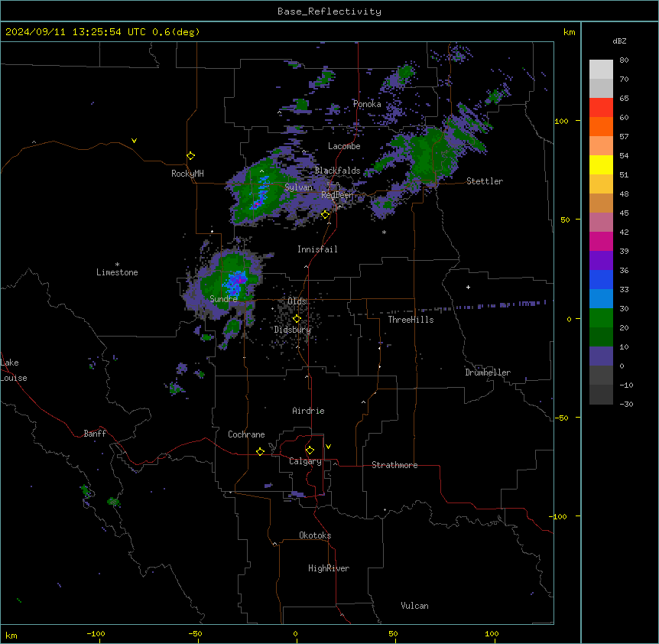The height and width of the screenshot is (644, 659).
Task: Click the HighRiver city label
Action: click(329, 568)
